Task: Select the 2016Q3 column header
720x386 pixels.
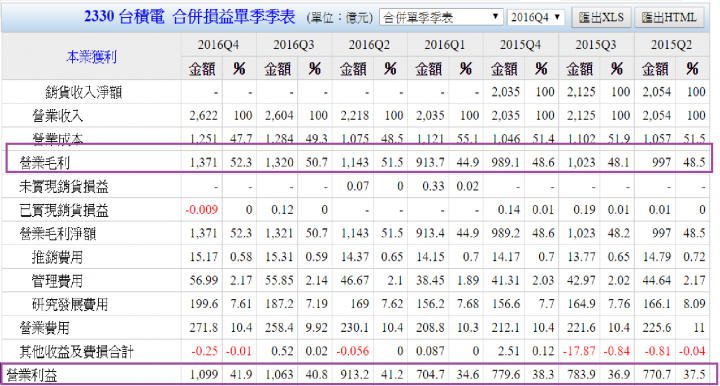Action: (294, 45)
